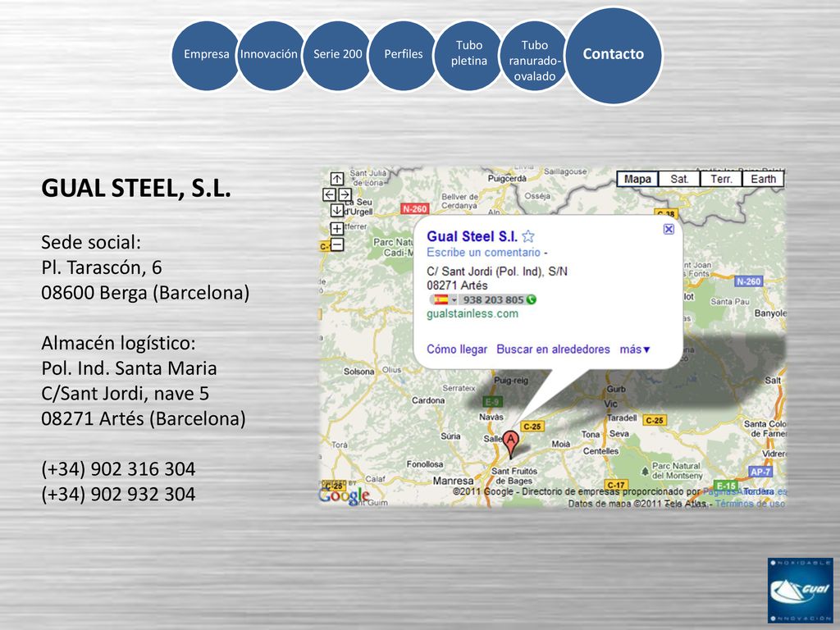
Task: Pan the map up with arrow
Action: pyautogui.click(x=337, y=178)
